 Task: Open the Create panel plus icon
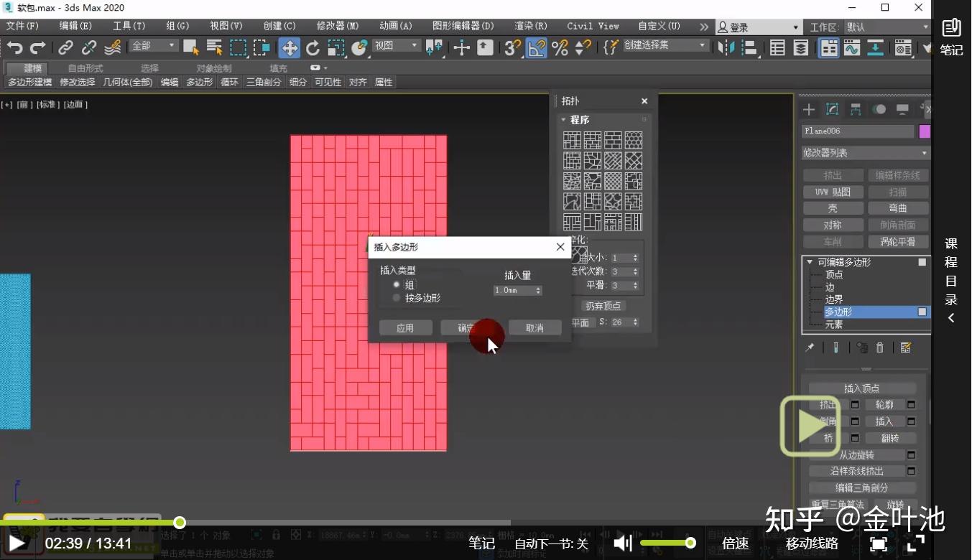click(x=808, y=109)
